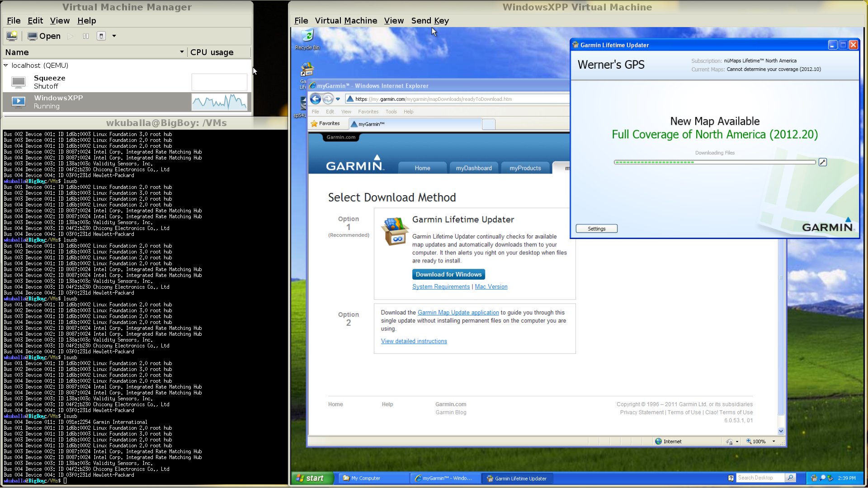Click the Squeeze shutoff monitor icon
Screen dimensions: 868x488
tap(19, 82)
